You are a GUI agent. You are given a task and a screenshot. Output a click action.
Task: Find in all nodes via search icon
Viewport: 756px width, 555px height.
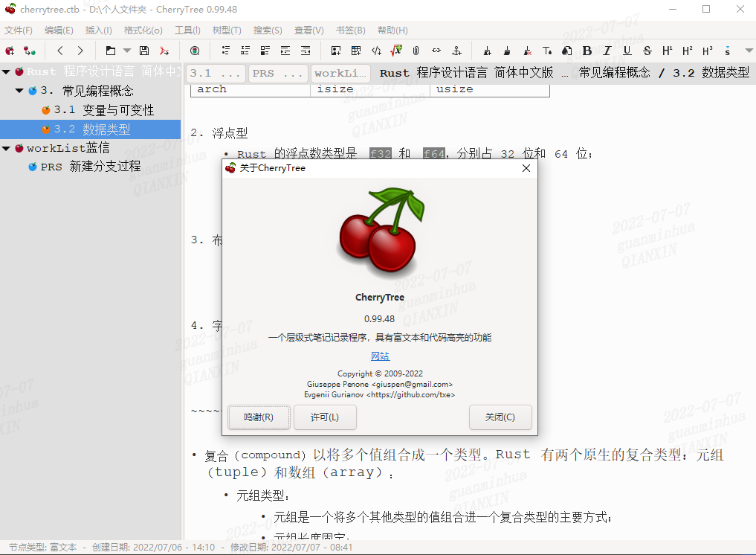[x=195, y=51]
